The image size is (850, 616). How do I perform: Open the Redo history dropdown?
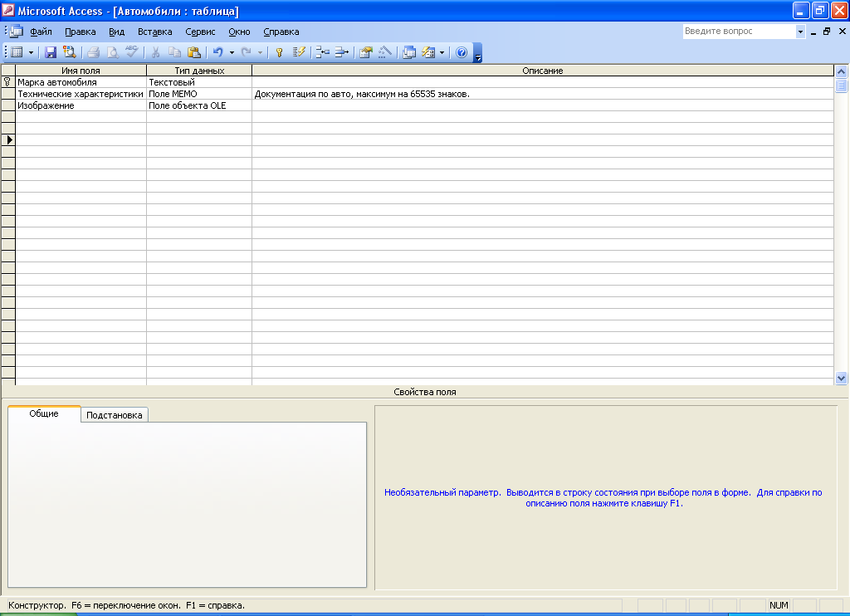click(x=260, y=52)
